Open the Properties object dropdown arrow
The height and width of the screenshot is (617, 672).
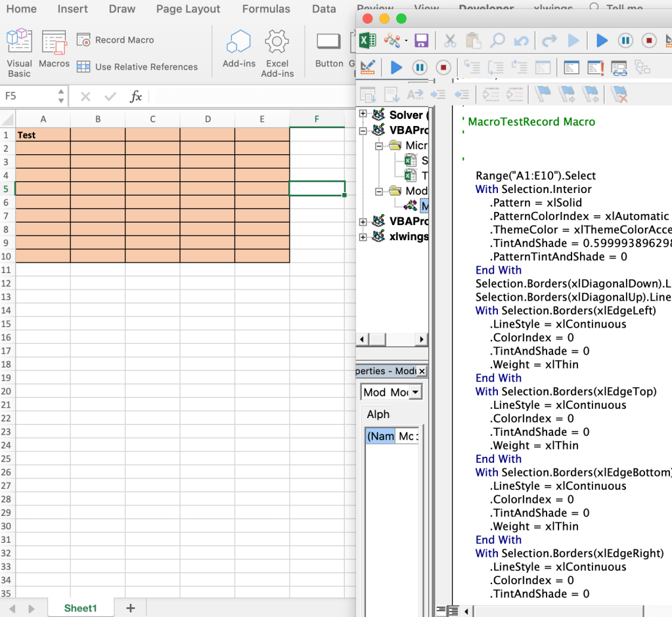(x=415, y=393)
